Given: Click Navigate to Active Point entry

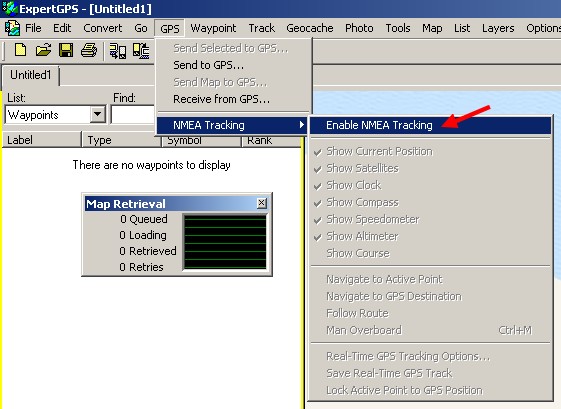Looking at the screenshot, I should click(430, 279).
